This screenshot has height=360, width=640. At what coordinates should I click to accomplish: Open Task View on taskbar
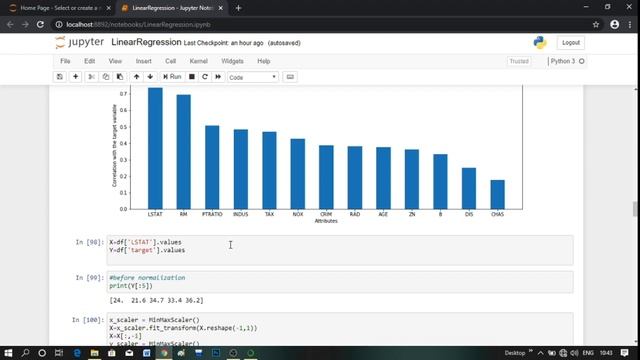click(x=59, y=353)
